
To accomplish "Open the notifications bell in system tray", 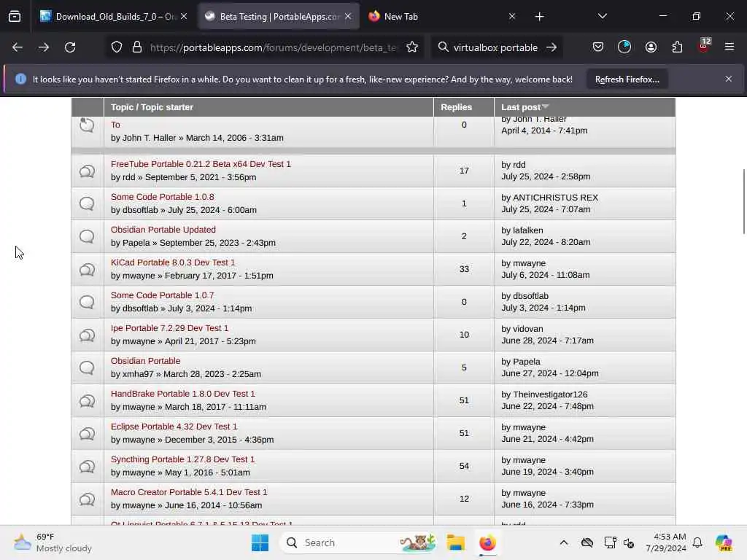I will (697, 542).
